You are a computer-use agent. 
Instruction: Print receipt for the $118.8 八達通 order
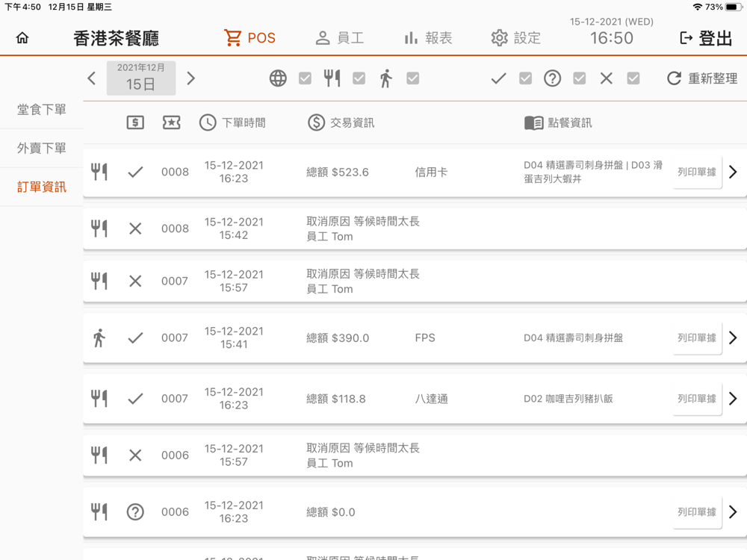[697, 399]
